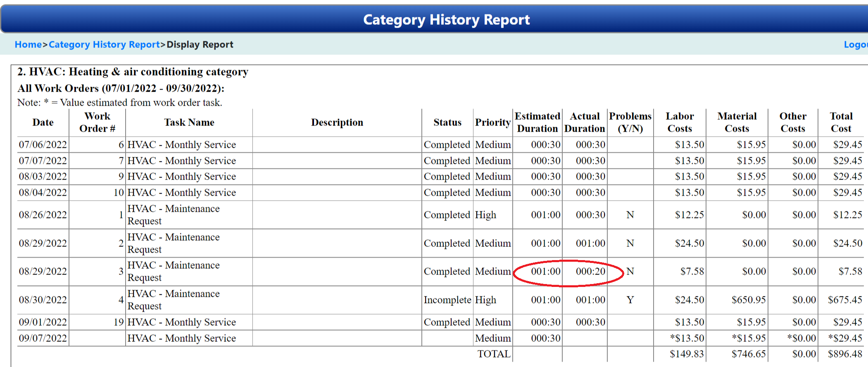Select the Description column header
The width and height of the screenshot is (868, 367).
pyautogui.click(x=337, y=123)
